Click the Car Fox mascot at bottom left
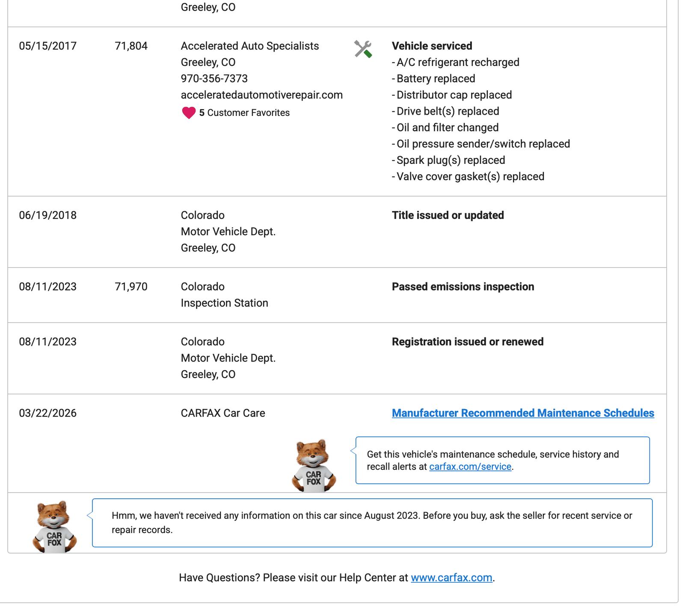 54,527
